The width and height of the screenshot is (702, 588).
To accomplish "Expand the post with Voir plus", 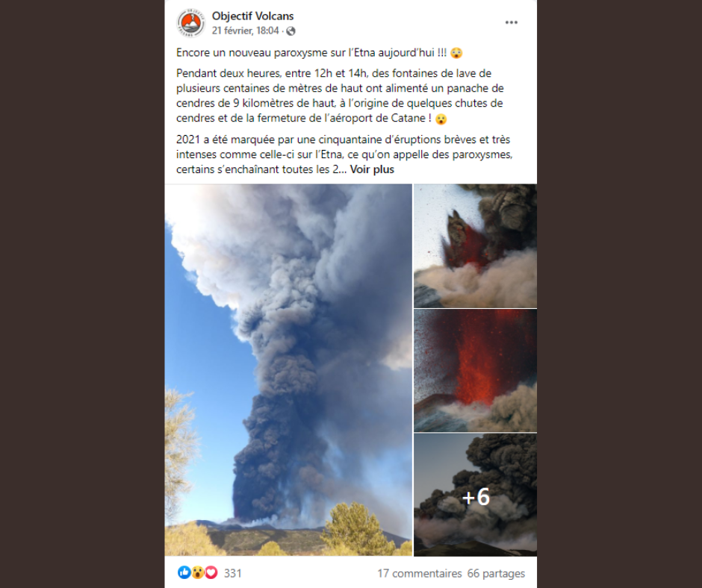I will (x=372, y=169).
